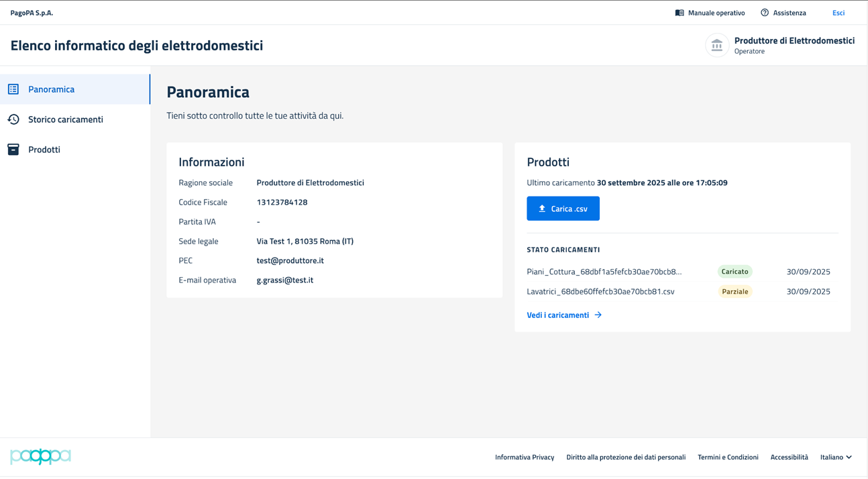Open the Italiano language dropdown
This screenshot has height=479, width=868.
836,458
